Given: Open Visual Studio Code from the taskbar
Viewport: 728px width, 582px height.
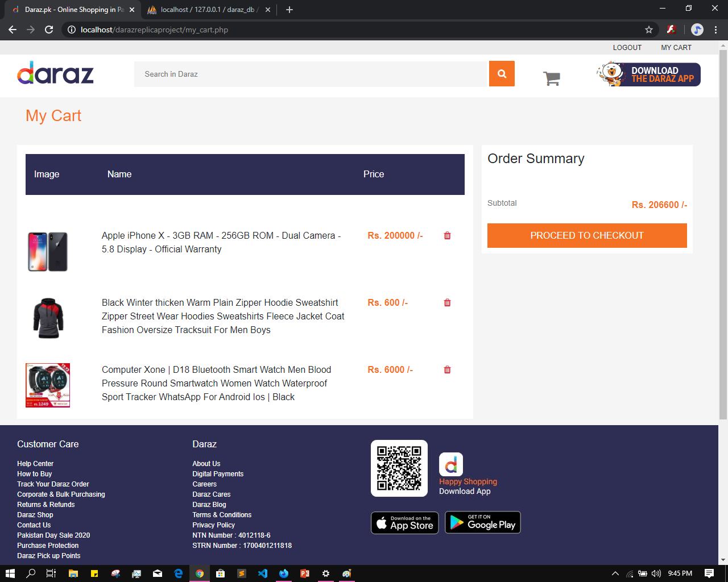Looking at the screenshot, I should (262, 573).
